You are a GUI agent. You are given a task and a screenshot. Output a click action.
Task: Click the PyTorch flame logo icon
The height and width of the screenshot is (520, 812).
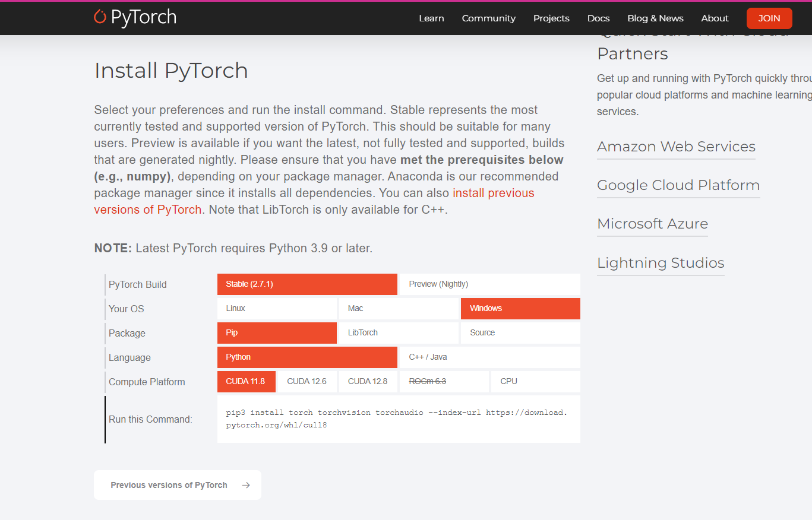(100, 17)
